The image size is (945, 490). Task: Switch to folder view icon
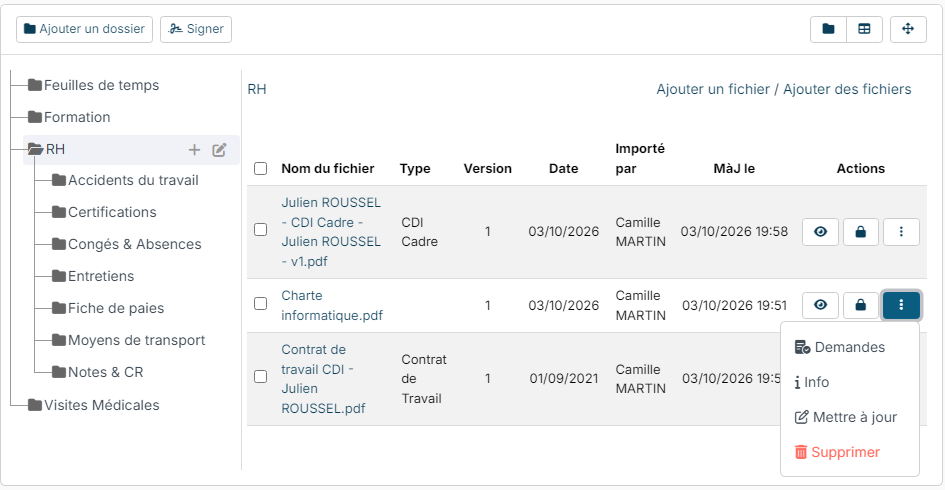tap(828, 29)
